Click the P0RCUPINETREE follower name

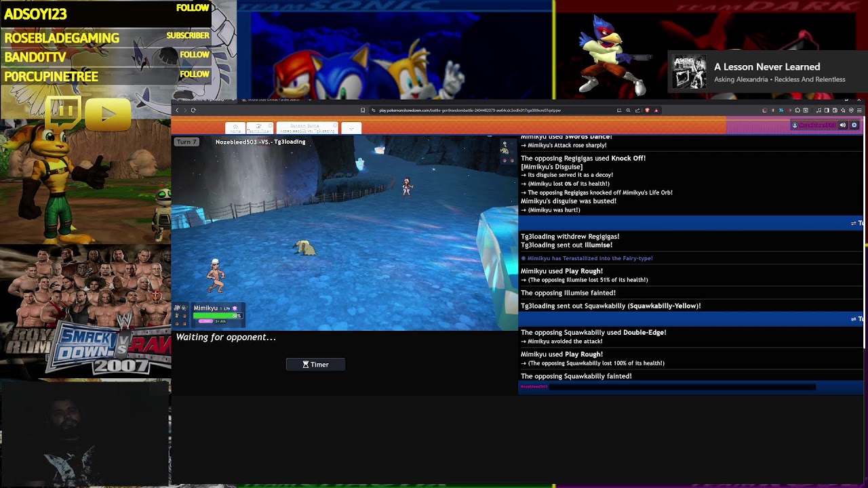pyautogui.click(x=52, y=77)
